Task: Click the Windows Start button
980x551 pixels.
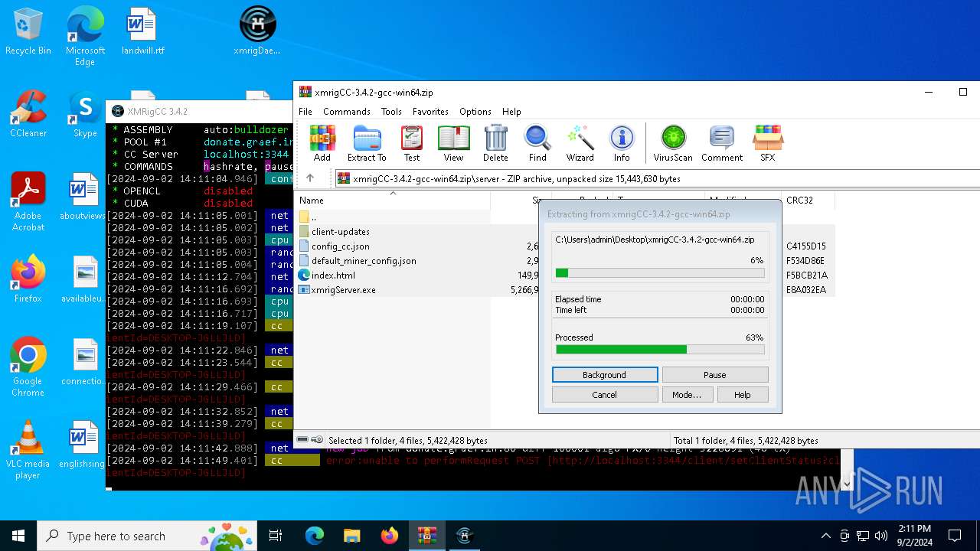Action: (18, 536)
